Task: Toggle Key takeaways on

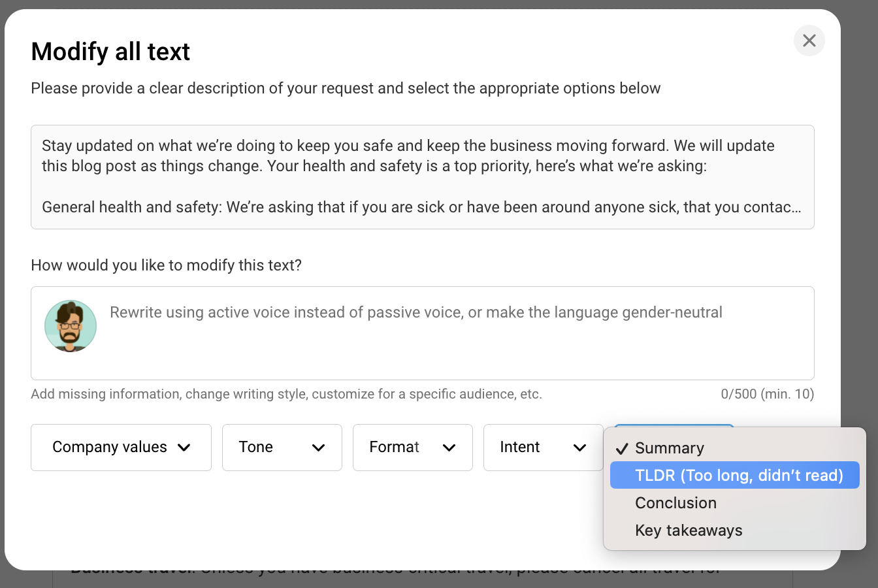Action: pos(689,530)
